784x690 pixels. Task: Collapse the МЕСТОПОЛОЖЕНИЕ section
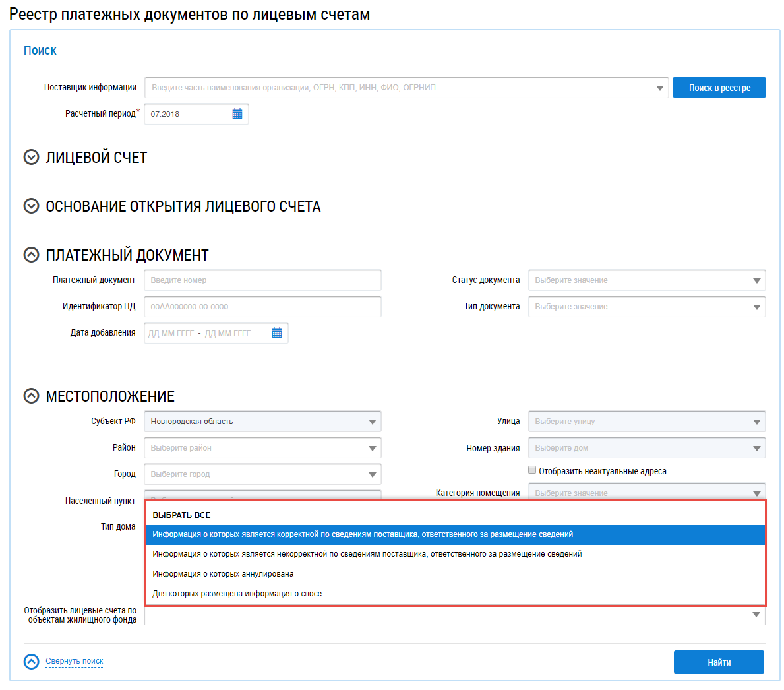point(32,396)
